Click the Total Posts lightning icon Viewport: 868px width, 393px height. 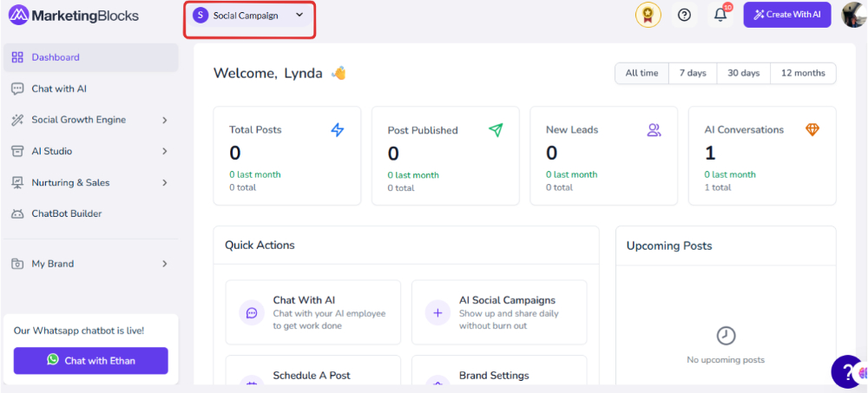pos(337,130)
